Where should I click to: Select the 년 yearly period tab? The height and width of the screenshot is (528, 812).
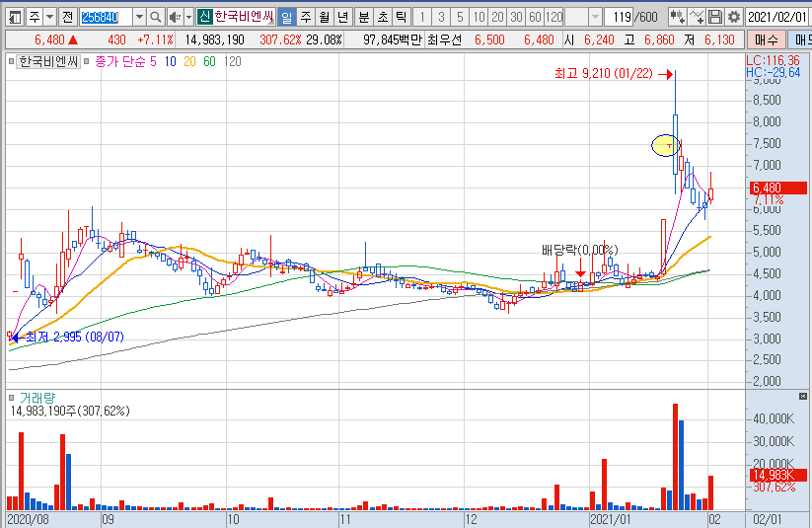point(342,17)
